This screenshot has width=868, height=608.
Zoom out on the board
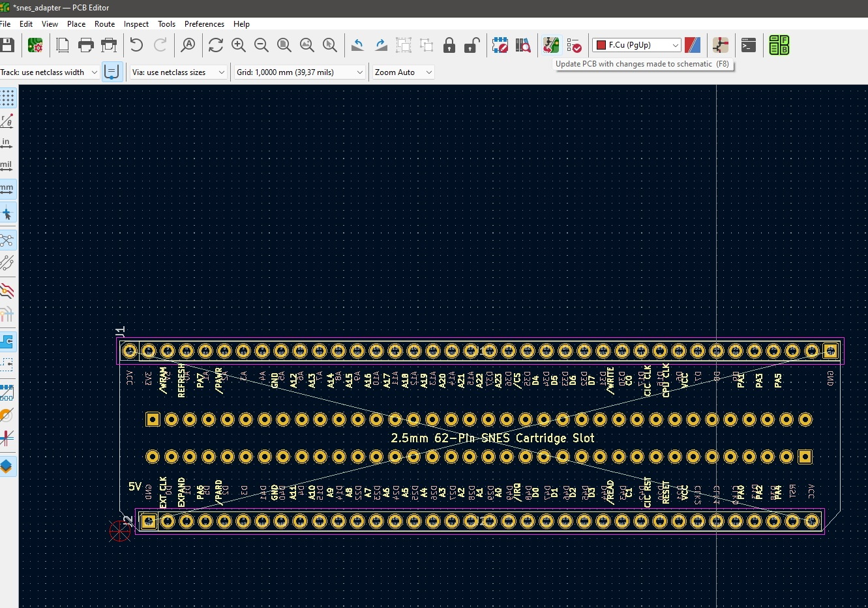[262, 45]
